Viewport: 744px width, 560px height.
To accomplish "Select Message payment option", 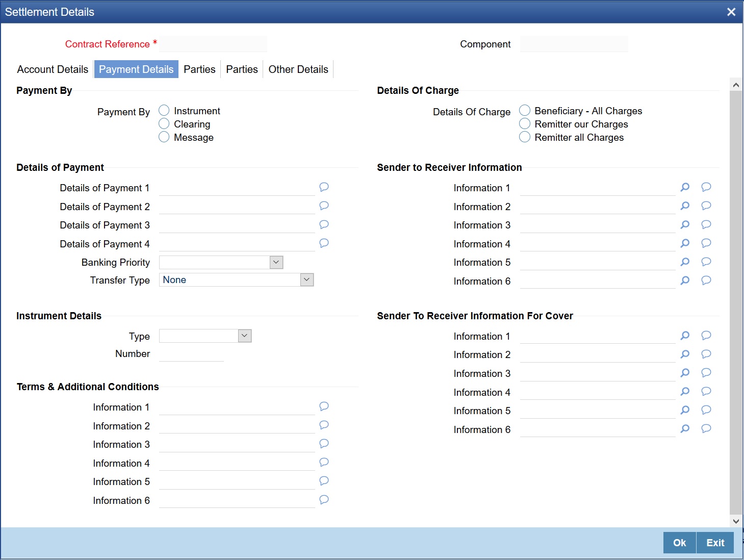I will (x=164, y=137).
